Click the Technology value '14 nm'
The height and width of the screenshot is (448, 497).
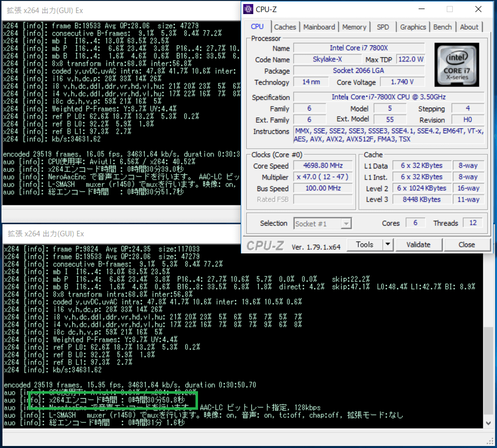coord(311,82)
